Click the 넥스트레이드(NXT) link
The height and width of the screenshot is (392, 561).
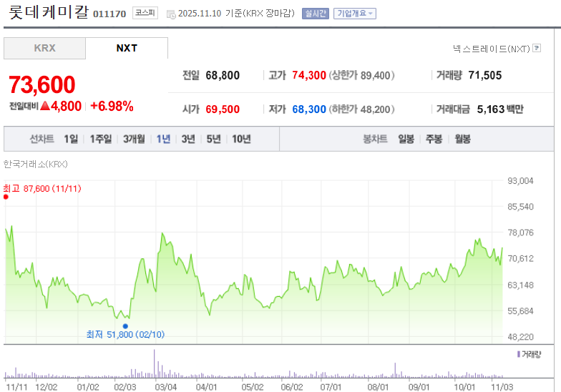click(491, 49)
